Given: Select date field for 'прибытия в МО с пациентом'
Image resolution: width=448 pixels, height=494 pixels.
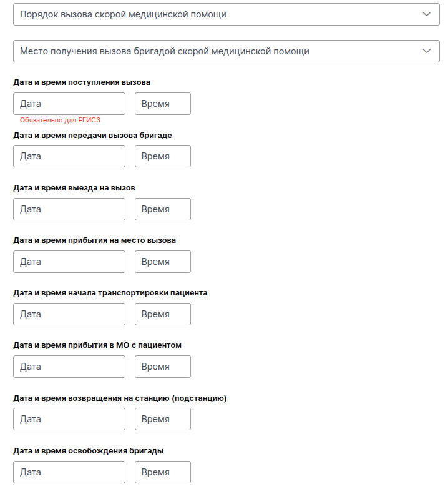Looking at the screenshot, I should pyautogui.click(x=69, y=367).
